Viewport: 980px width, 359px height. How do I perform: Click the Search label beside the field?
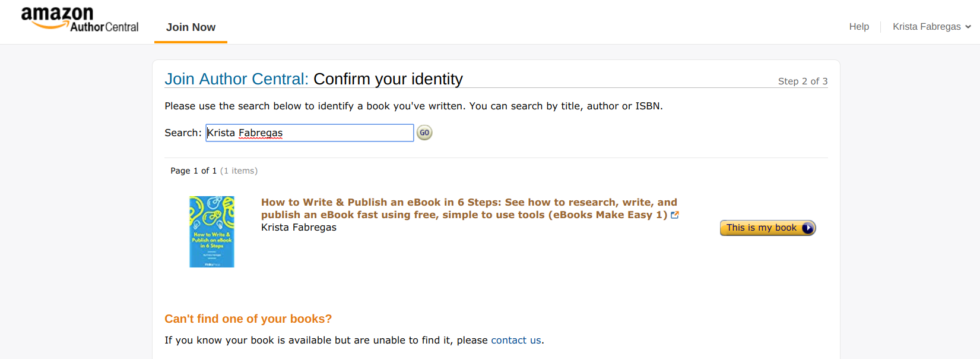point(183,133)
